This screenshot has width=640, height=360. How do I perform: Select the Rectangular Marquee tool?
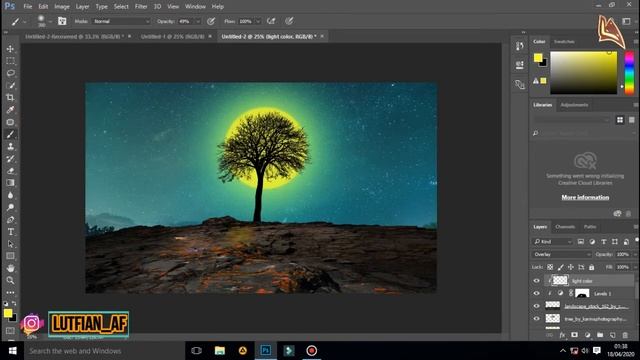pyautogui.click(x=11, y=61)
